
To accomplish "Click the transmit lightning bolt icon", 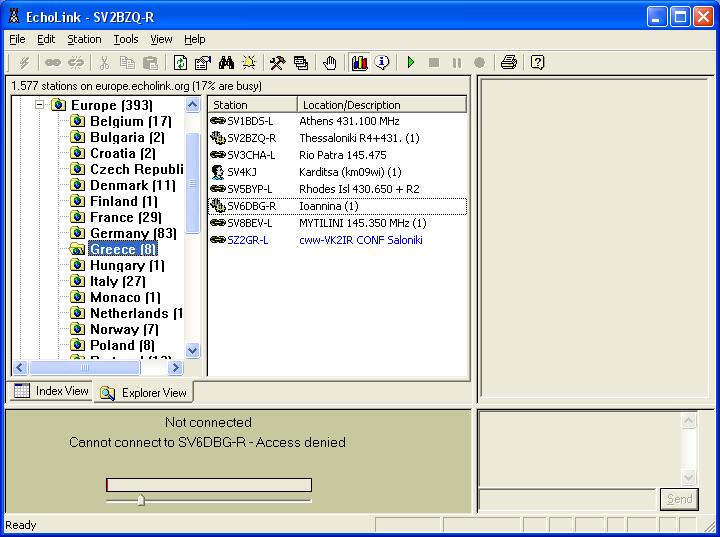I will [x=23, y=62].
